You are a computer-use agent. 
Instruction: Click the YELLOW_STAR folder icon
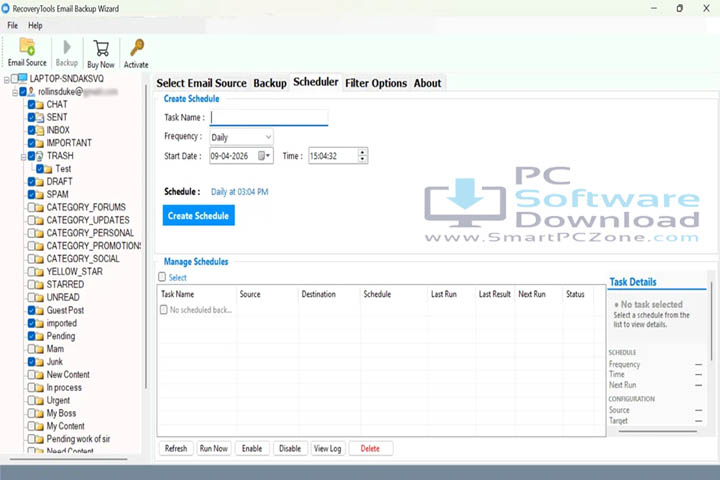point(40,272)
